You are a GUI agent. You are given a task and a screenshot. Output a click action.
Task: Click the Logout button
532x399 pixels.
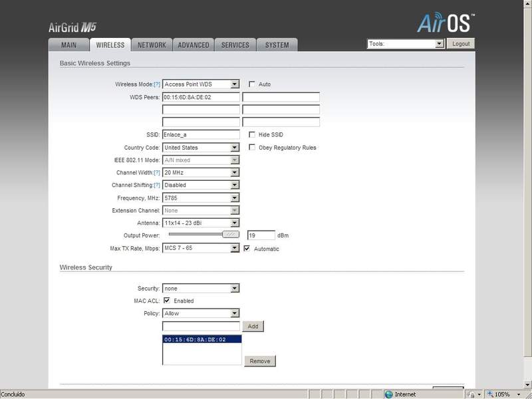click(x=461, y=44)
